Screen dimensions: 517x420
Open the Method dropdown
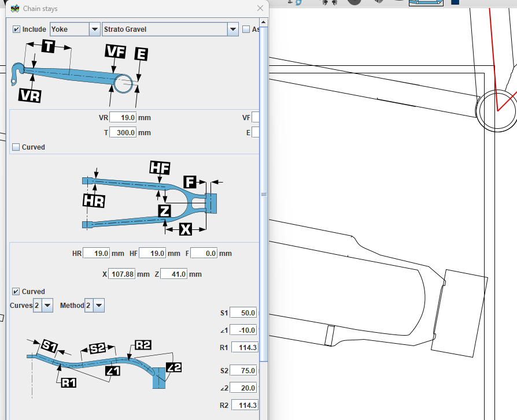[x=99, y=306]
